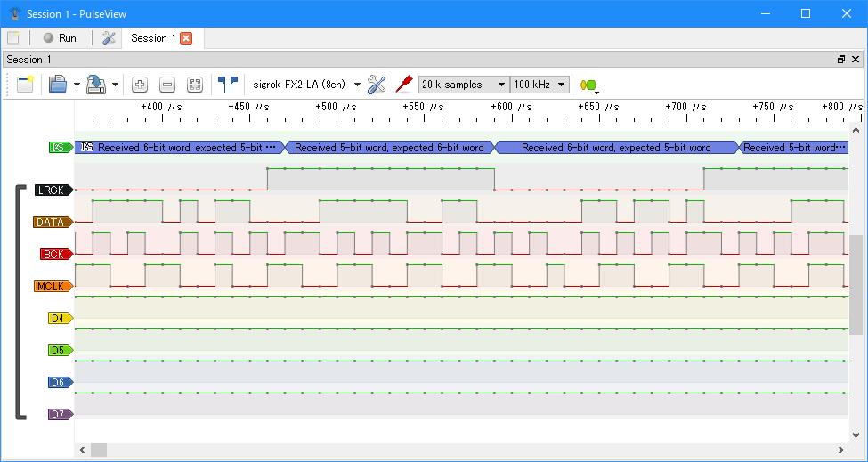Click the horizontal scrollbar right arrow

841,450
